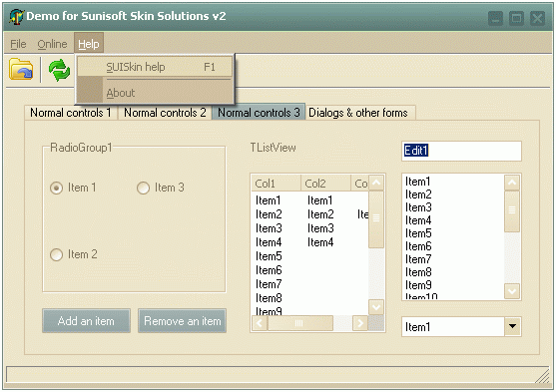Choose About from Help menu
Screen dimensions: 556x392
coord(155,93)
